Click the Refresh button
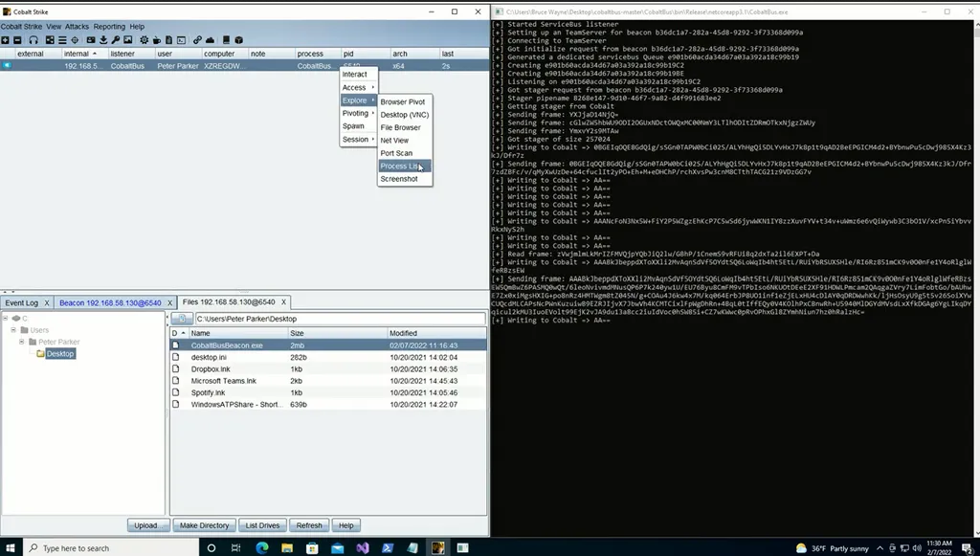This screenshot has height=556, width=980. click(x=309, y=525)
